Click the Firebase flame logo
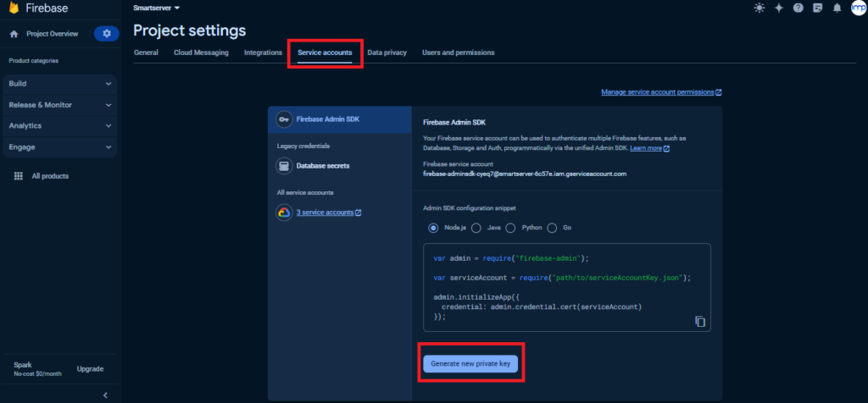 point(14,8)
